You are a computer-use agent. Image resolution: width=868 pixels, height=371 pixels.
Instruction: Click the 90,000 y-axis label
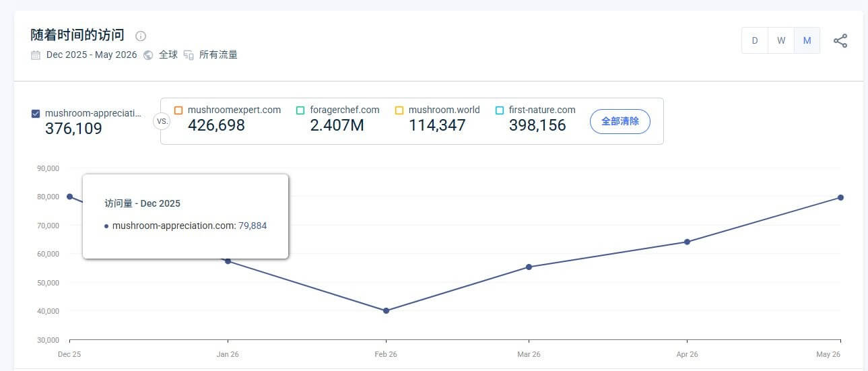point(48,168)
